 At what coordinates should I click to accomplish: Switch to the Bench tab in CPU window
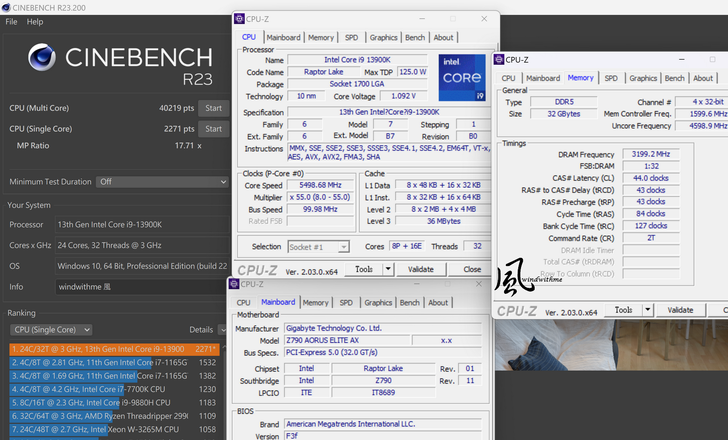click(414, 37)
